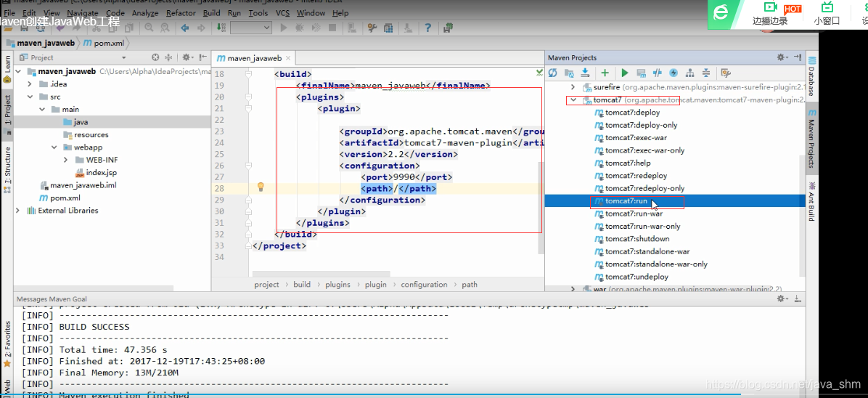The height and width of the screenshot is (398, 868).
Task: Toggle the Maven Projects side tool tab
Action: [811, 137]
